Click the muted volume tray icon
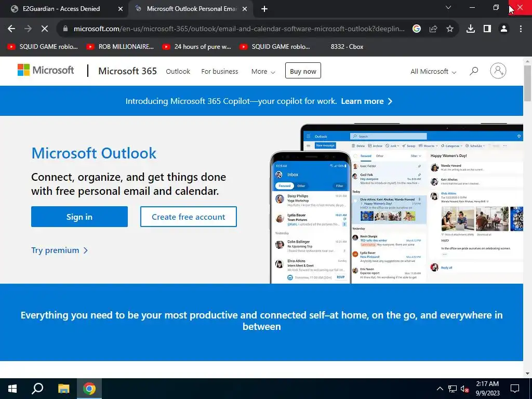532x399 pixels. pyautogui.click(x=464, y=389)
